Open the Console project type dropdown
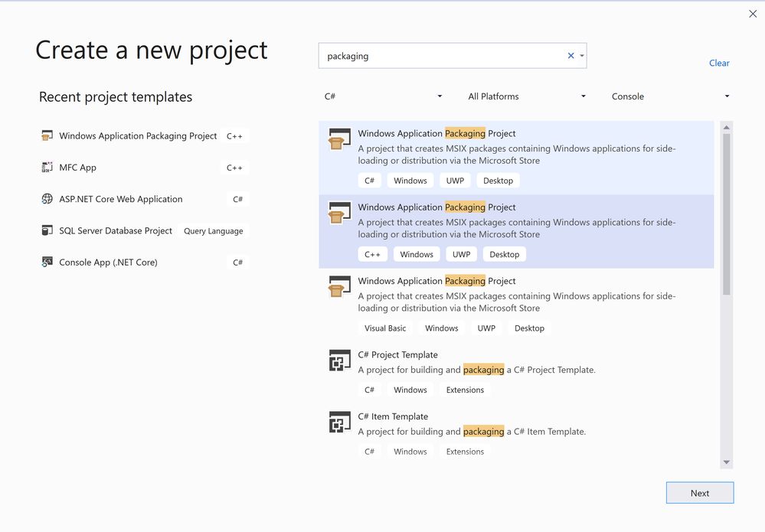 coord(670,96)
